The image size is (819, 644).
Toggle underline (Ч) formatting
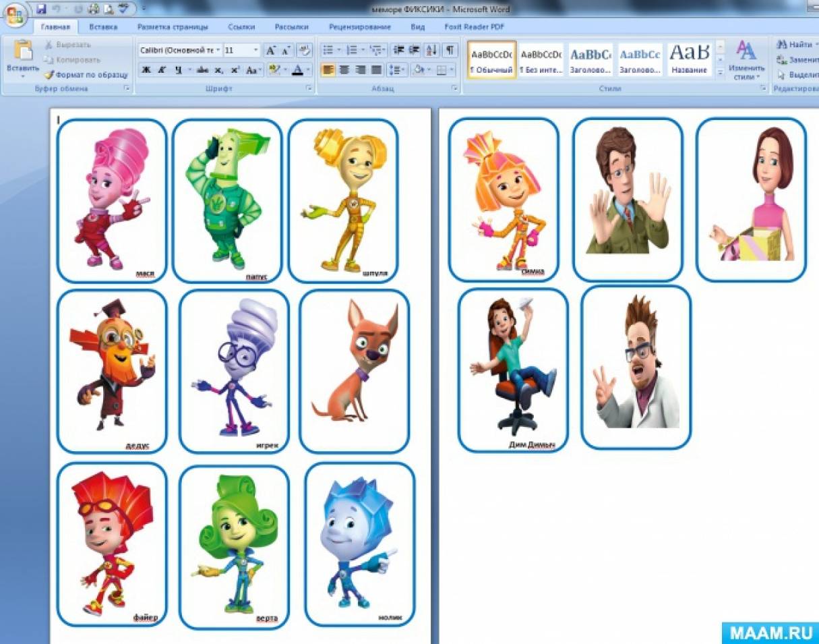(x=178, y=69)
